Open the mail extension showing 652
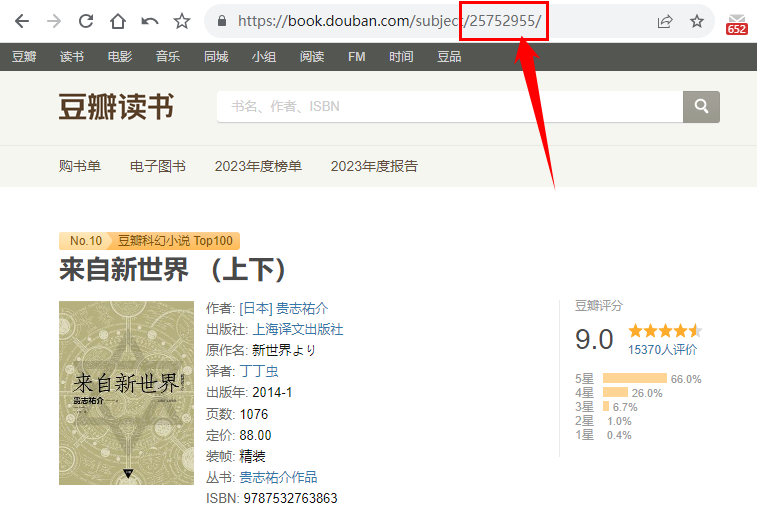The height and width of the screenshot is (521, 757). 737,24
